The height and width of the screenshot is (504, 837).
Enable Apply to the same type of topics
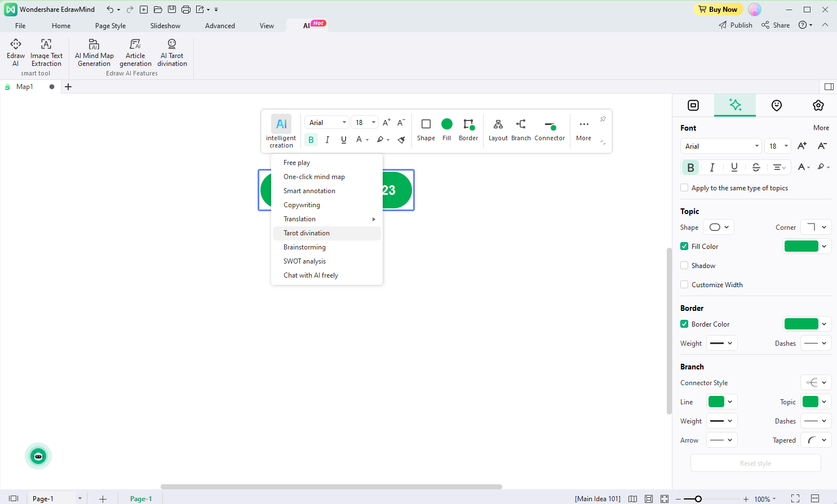pyautogui.click(x=684, y=188)
